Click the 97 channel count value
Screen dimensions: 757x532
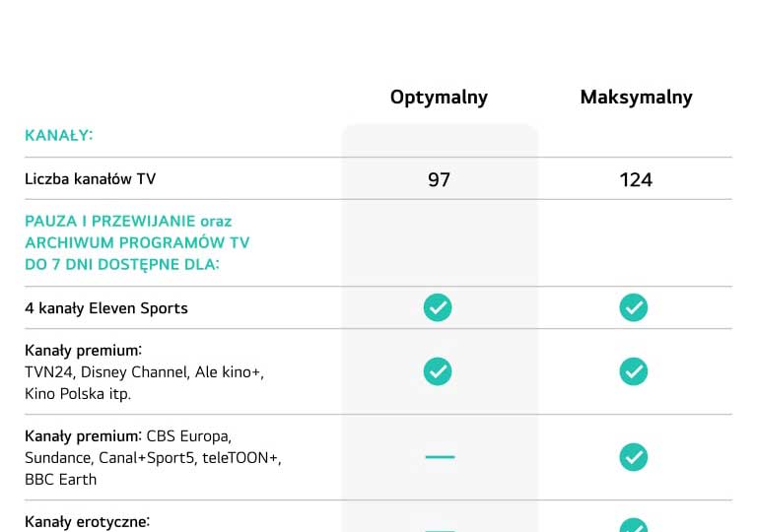point(439,180)
